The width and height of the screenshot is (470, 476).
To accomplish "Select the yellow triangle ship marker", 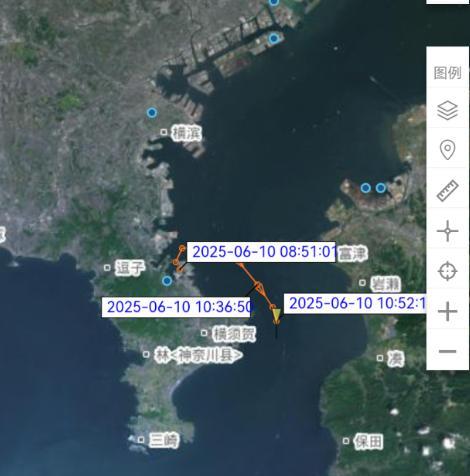I will pos(276,316).
